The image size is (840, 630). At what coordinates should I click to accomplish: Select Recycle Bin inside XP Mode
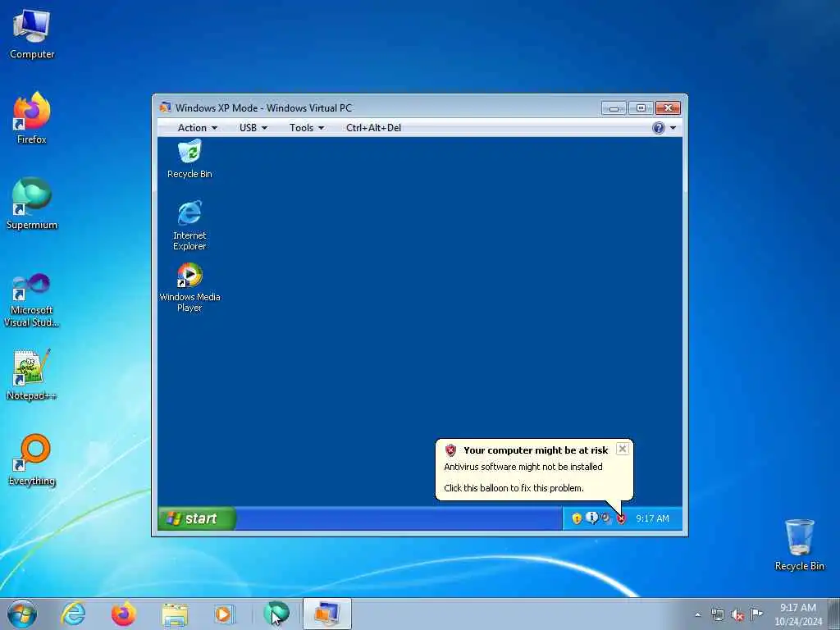point(189,159)
